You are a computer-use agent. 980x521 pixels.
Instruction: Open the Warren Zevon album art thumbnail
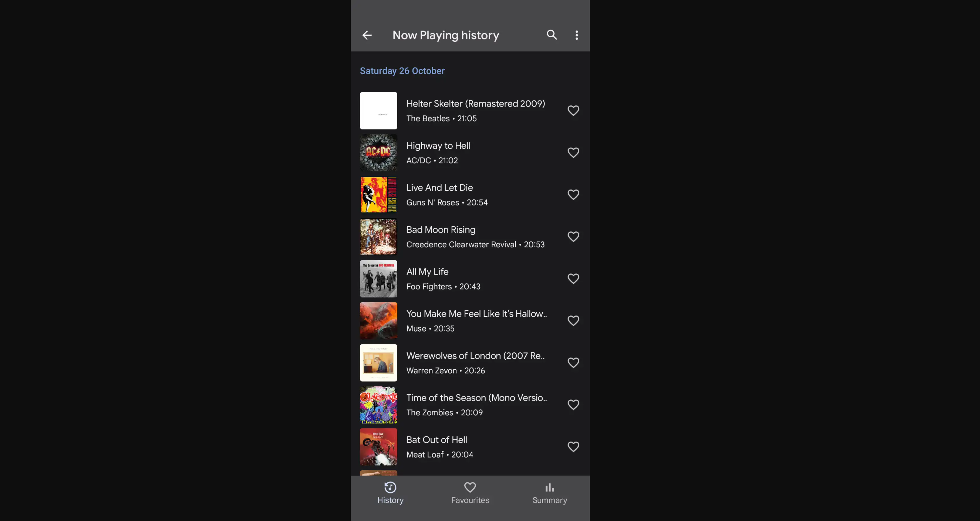tap(379, 363)
